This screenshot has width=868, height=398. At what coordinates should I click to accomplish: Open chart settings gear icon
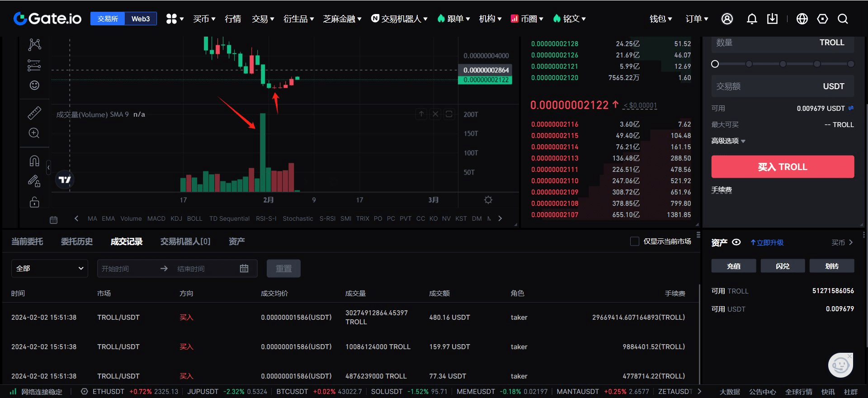(x=488, y=200)
